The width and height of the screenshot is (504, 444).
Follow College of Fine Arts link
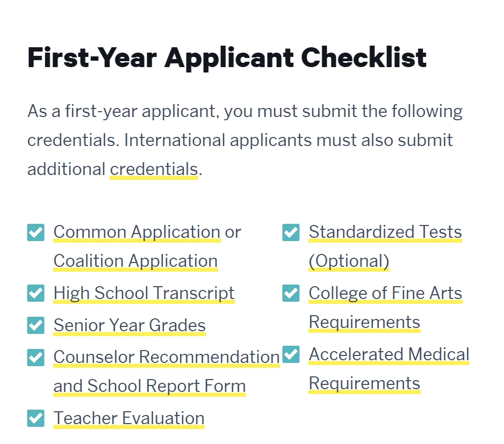[x=385, y=293]
